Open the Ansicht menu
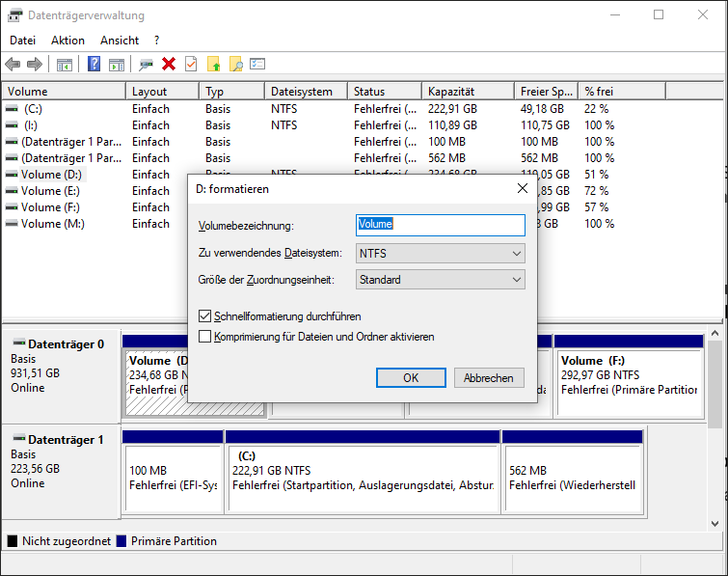This screenshot has width=728, height=576. [120, 41]
